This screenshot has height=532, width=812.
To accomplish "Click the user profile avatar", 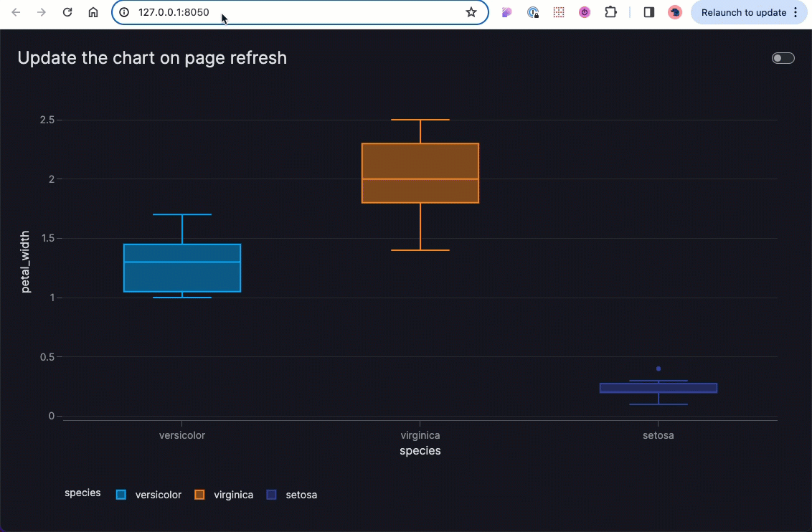I will tap(674, 12).
